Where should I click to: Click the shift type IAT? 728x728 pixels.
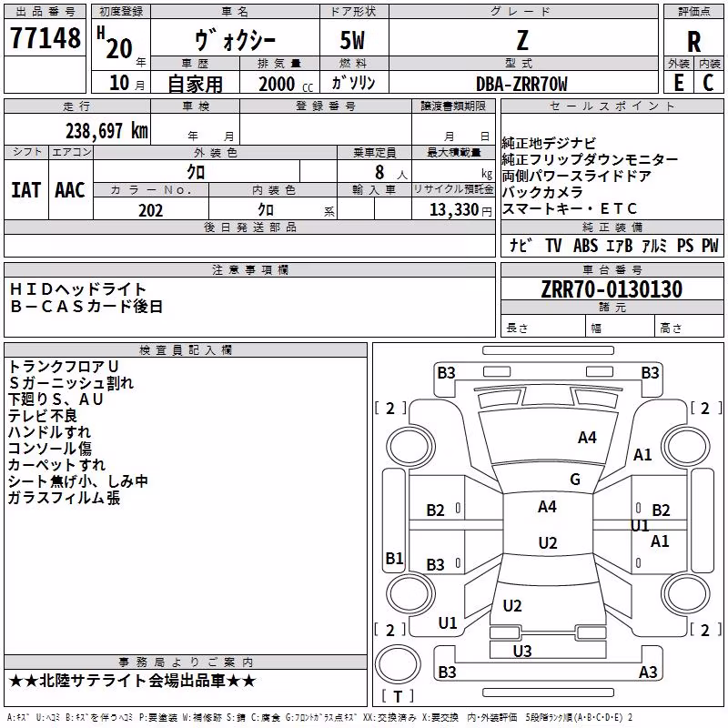pyautogui.click(x=25, y=190)
